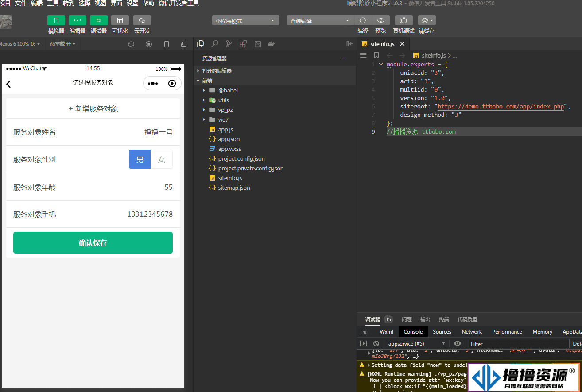Click the Preview eye icon
The width and height of the screenshot is (582, 392).
[x=380, y=20]
